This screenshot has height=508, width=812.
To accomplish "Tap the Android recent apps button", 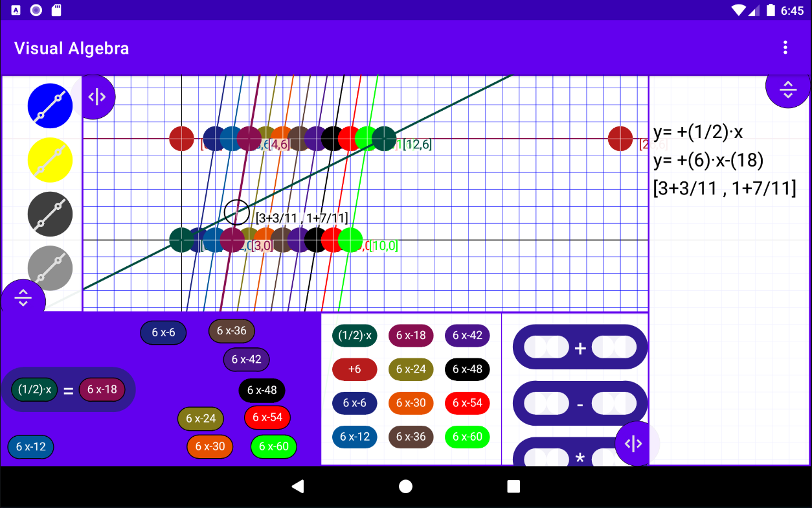I will click(x=514, y=486).
